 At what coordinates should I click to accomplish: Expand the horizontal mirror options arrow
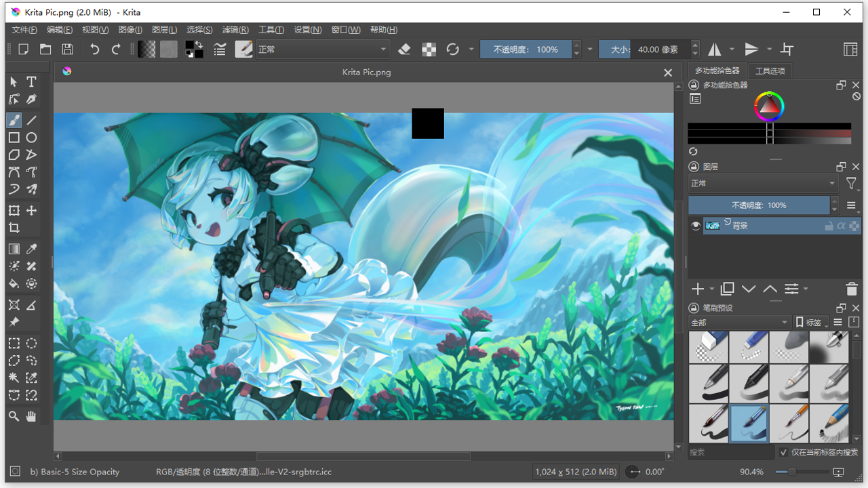click(x=732, y=49)
